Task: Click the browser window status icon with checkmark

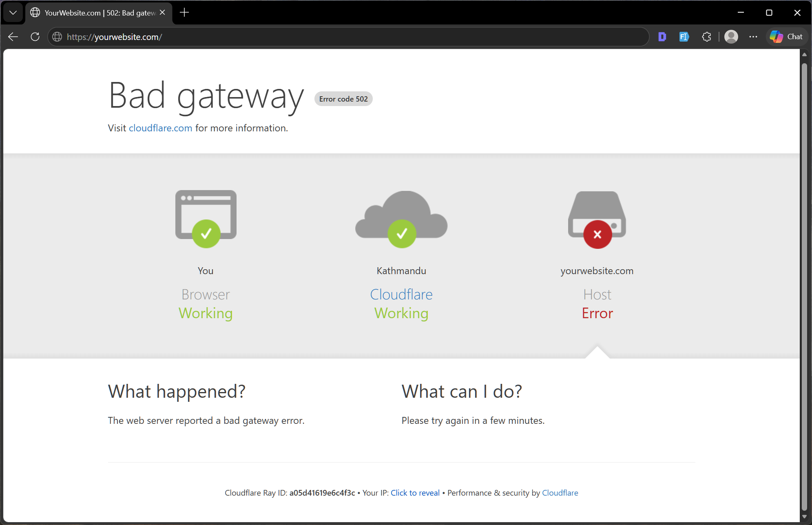Action: (x=206, y=219)
